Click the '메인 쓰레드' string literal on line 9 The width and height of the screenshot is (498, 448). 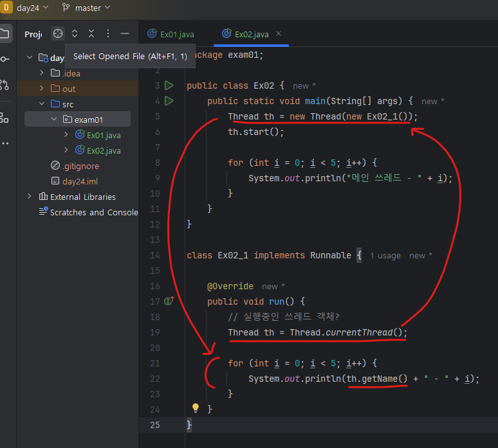coord(384,178)
